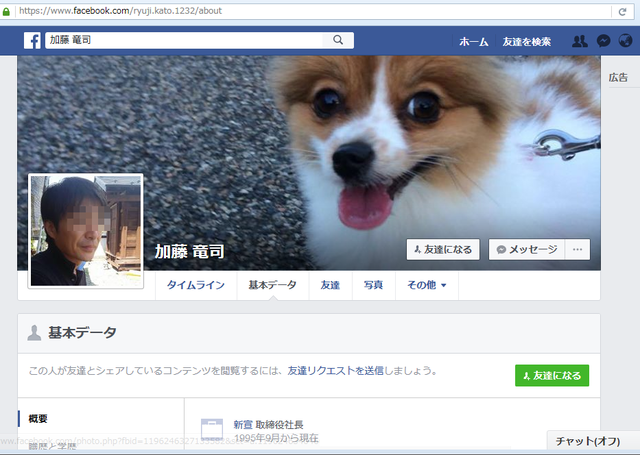Image resolution: width=640 pixels, height=455 pixels.
Task: Focus the Facebook search field
Action: click(x=184, y=40)
